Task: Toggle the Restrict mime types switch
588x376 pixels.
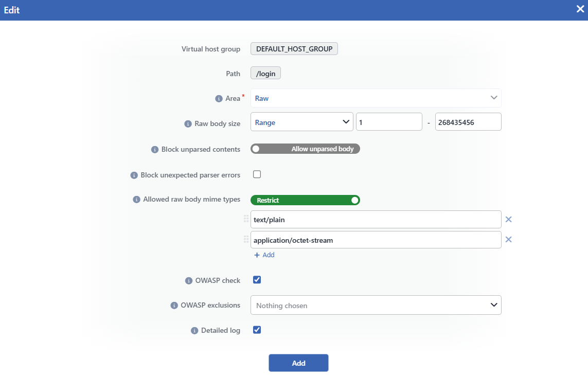Action: tap(305, 200)
